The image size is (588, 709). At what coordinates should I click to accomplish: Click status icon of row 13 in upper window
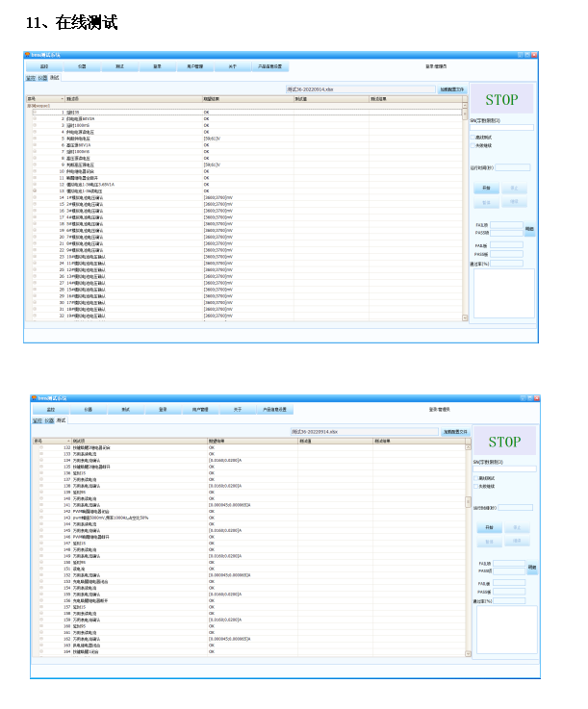tap(36, 190)
